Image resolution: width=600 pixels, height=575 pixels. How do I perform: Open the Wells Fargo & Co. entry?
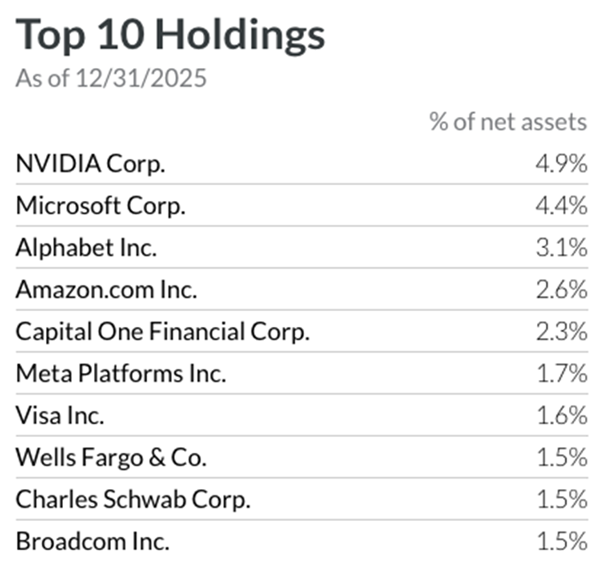pos(111,459)
